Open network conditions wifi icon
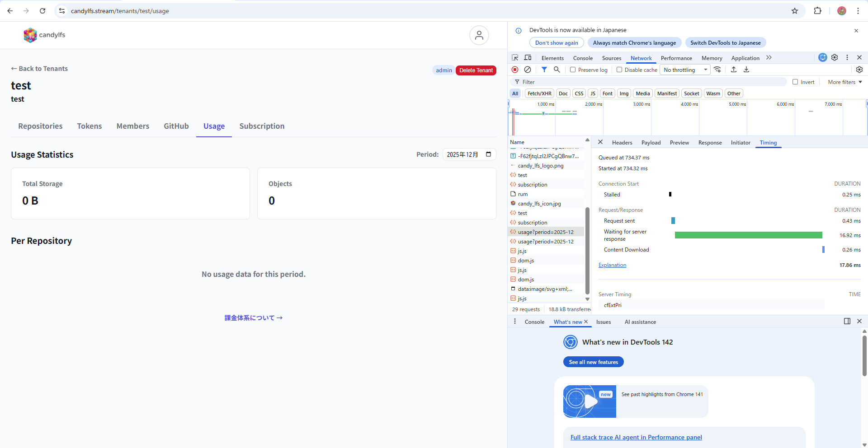The width and height of the screenshot is (868, 448). [x=717, y=70]
